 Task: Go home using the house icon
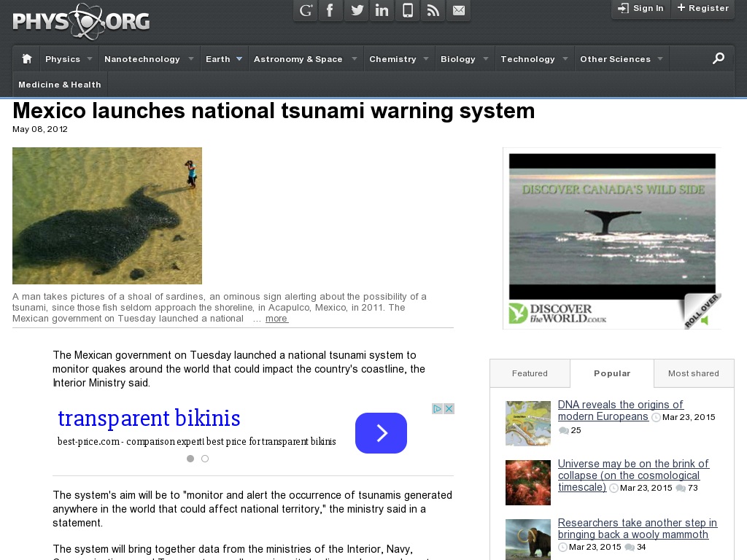[x=26, y=58]
